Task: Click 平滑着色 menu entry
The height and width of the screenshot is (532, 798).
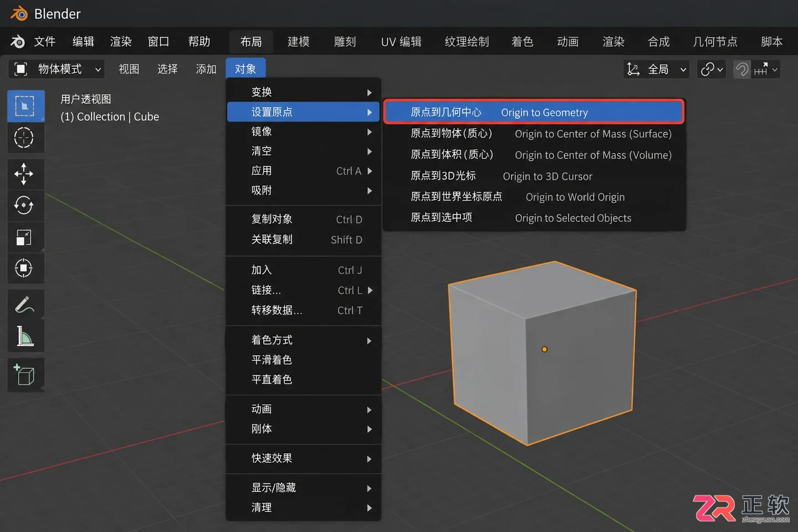Action: [x=304, y=360]
